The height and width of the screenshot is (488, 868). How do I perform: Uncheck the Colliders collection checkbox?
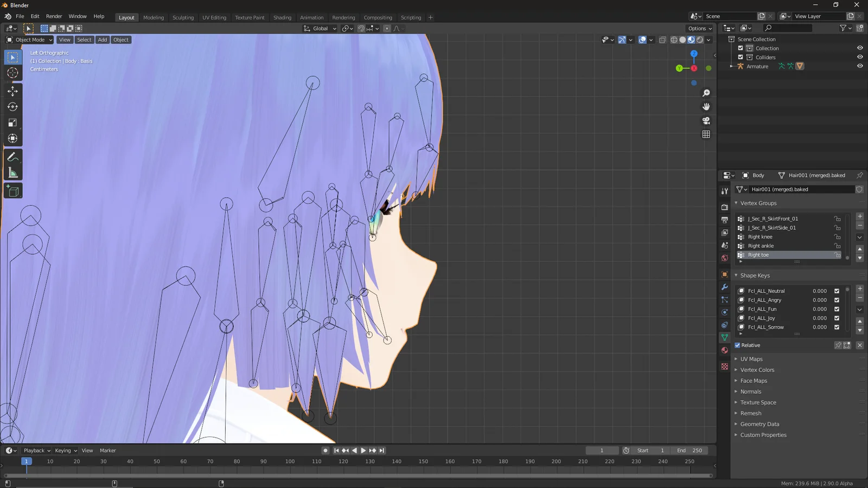(741, 57)
